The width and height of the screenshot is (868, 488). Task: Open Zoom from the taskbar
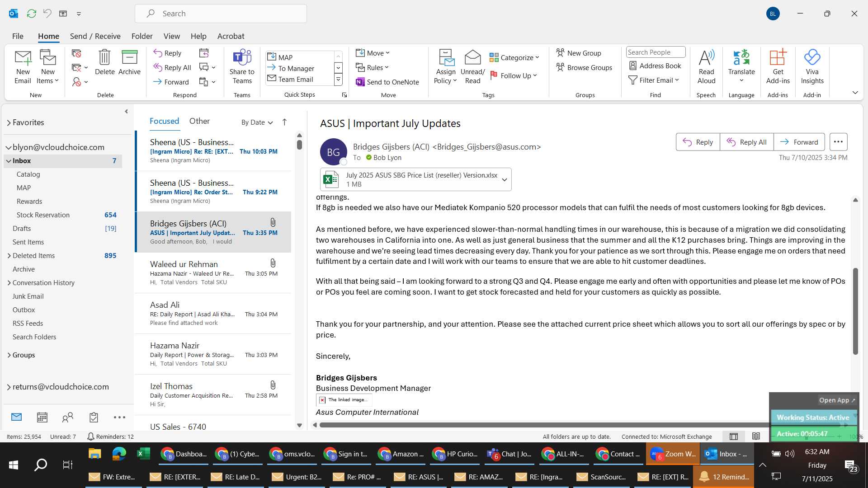coord(673,454)
